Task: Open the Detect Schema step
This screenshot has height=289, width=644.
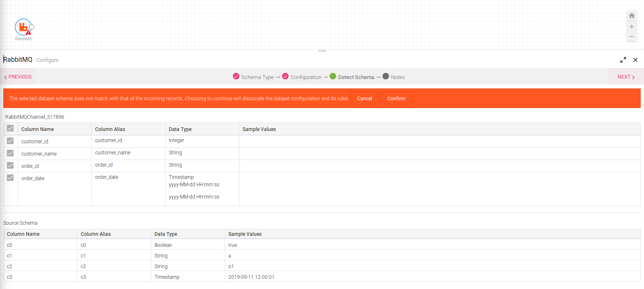Action: 356,77
